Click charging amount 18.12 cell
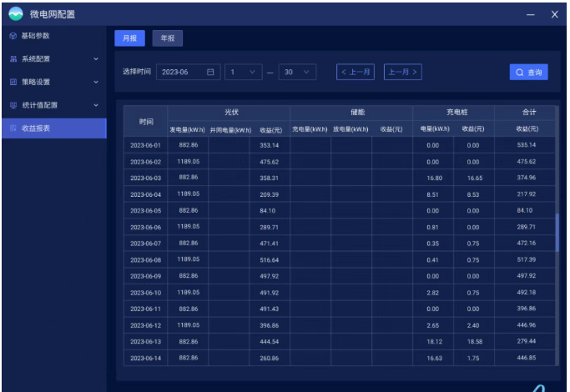The width and height of the screenshot is (570, 392). [435, 341]
